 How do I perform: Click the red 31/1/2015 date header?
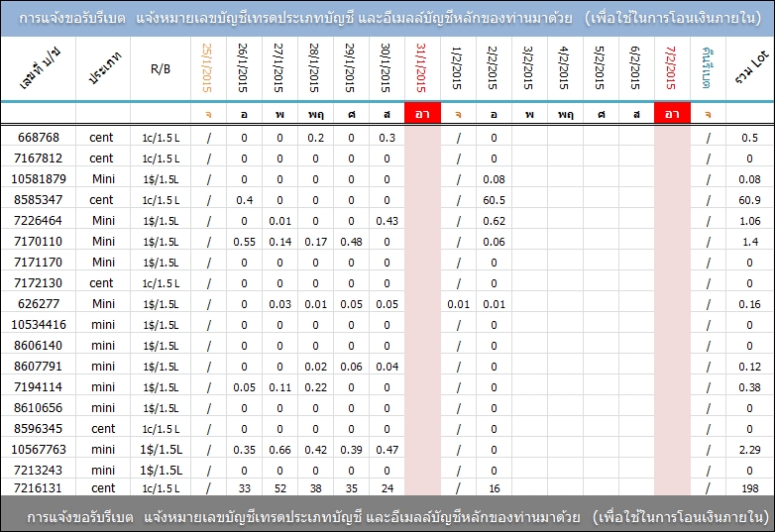pos(421,67)
